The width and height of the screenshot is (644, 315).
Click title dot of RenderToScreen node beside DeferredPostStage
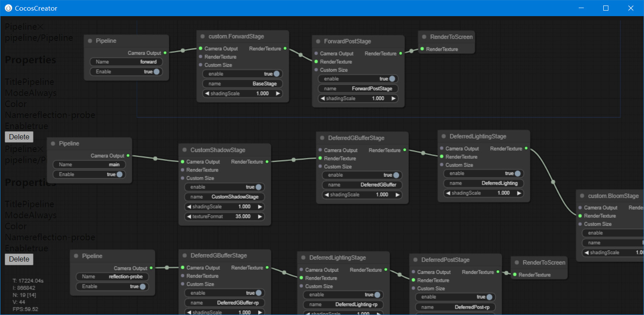click(516, 263)
